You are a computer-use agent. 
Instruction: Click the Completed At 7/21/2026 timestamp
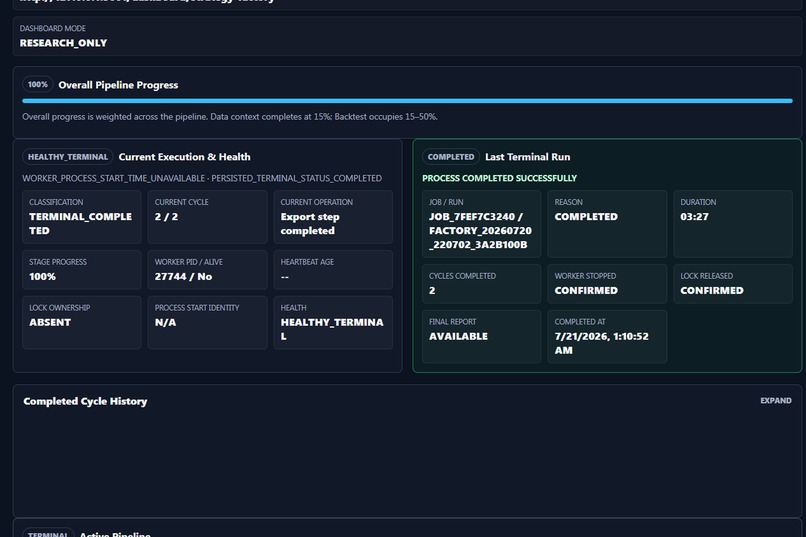pos(601,343)
